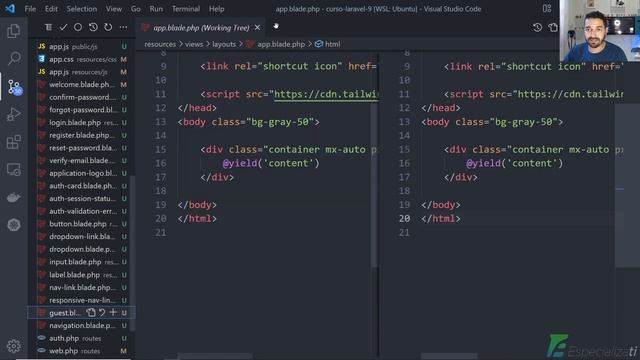This screenshot has width=640, height=360.
Task: Open the Run menu
Action: pos(156,9)
